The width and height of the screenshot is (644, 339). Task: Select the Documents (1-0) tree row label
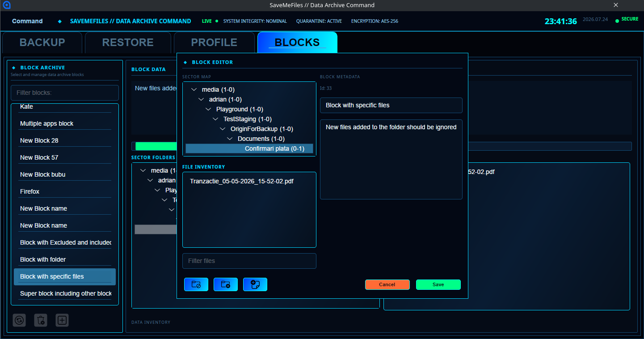(x=261, y=139)
